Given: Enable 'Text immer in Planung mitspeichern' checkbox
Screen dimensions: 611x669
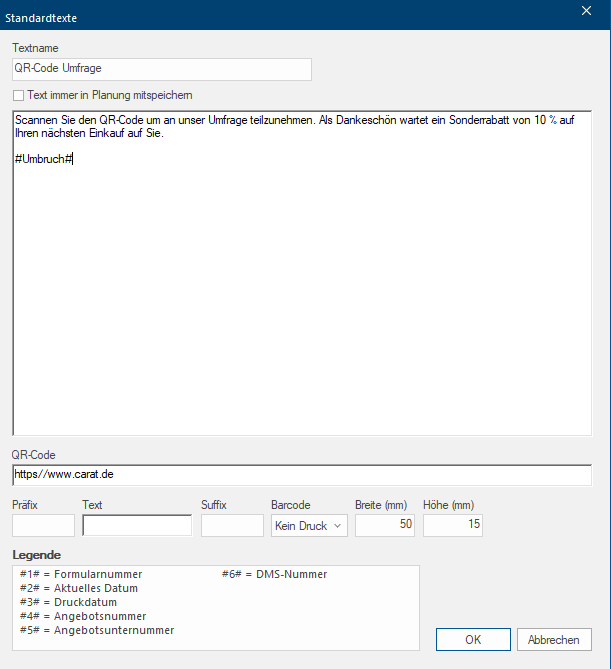Looking at the screenshot, I should [18, 95].
